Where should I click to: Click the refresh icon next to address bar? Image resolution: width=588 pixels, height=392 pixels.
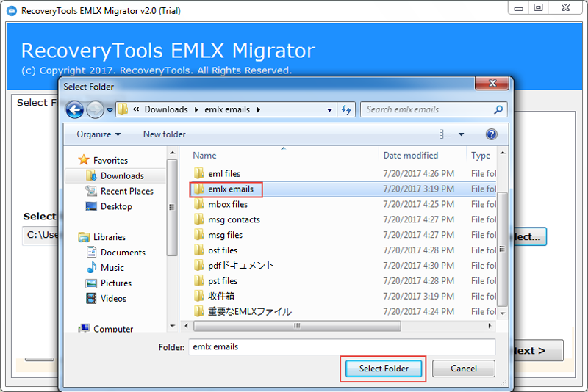tap(346, 109)
